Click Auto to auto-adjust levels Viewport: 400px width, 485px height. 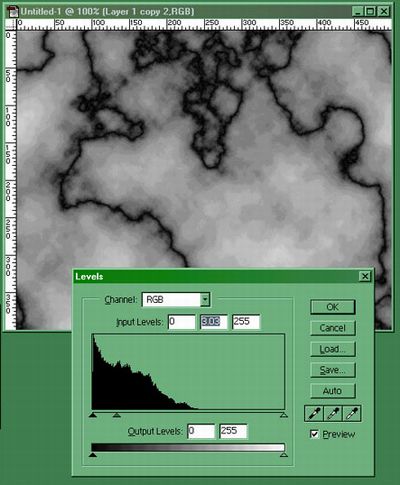(x=333, y=391)
